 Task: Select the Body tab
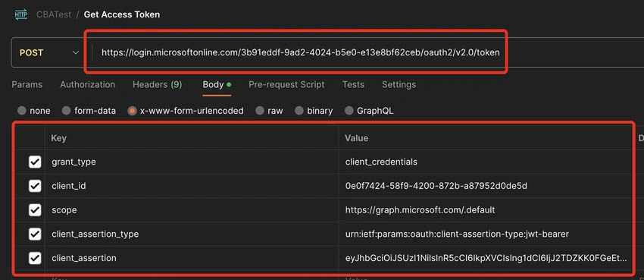[217, 85]
